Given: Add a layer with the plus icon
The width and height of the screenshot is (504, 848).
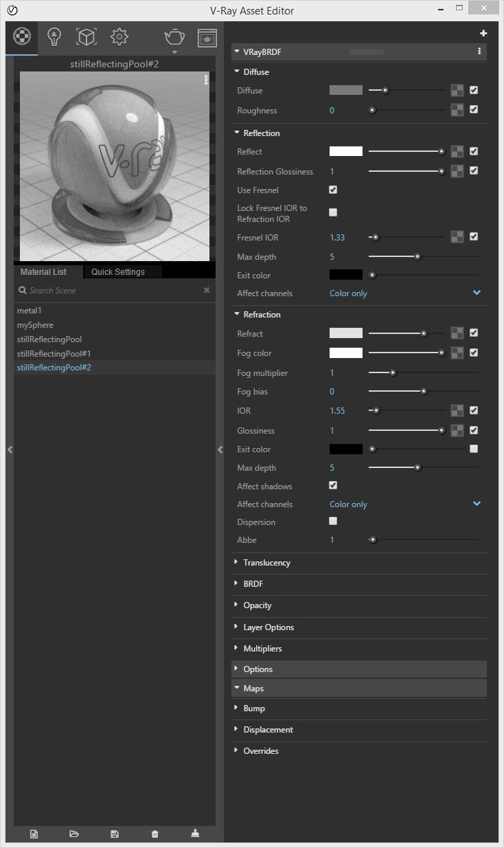Looking at the screenshot, I should (x=483, y=33).
